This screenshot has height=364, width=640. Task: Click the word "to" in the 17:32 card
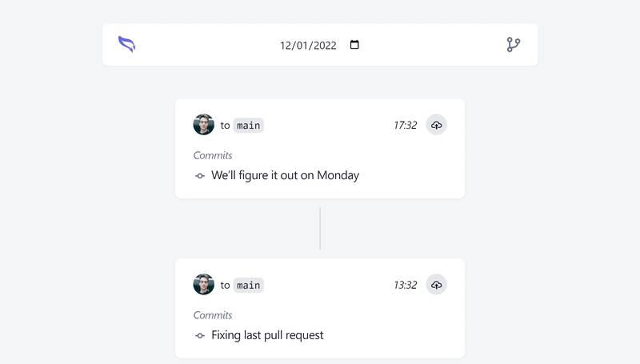click(226, 126)
